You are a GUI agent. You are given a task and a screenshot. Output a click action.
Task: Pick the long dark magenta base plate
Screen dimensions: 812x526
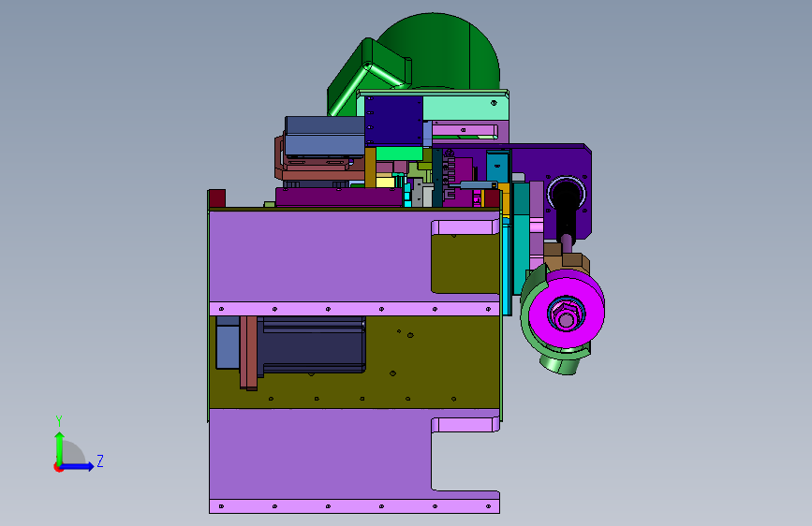(339, 197)
